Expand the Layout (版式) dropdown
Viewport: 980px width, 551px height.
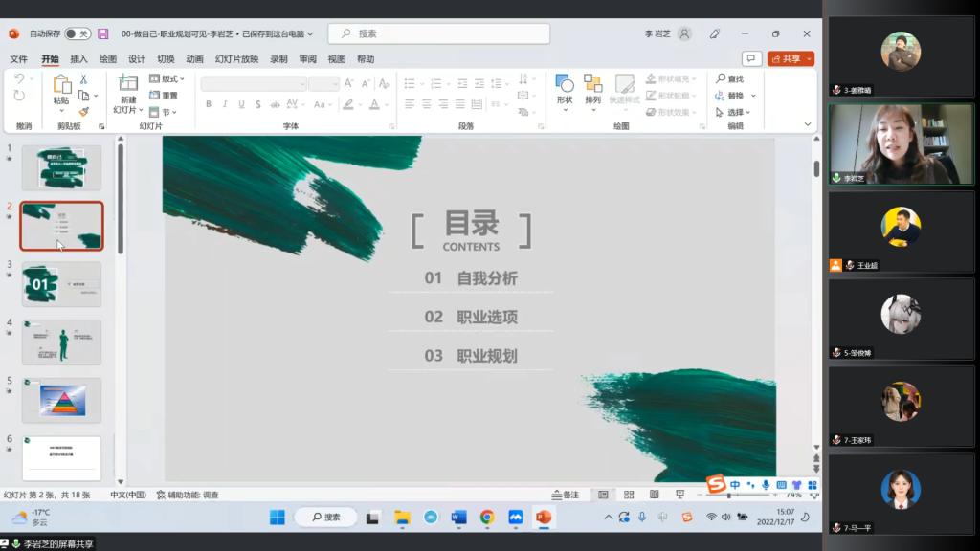click(167, 79)
